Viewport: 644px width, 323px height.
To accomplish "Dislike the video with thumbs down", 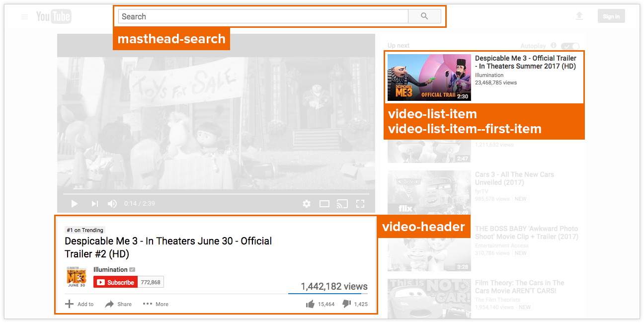I will [347, 304].
